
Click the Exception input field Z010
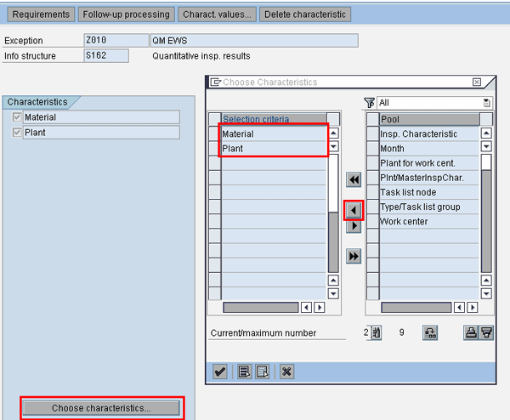tap(115, 41)
